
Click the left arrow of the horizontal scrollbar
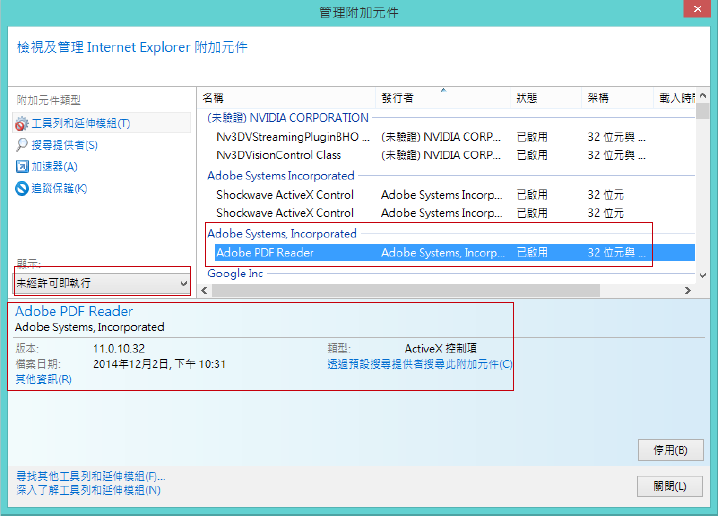point(205,291)
